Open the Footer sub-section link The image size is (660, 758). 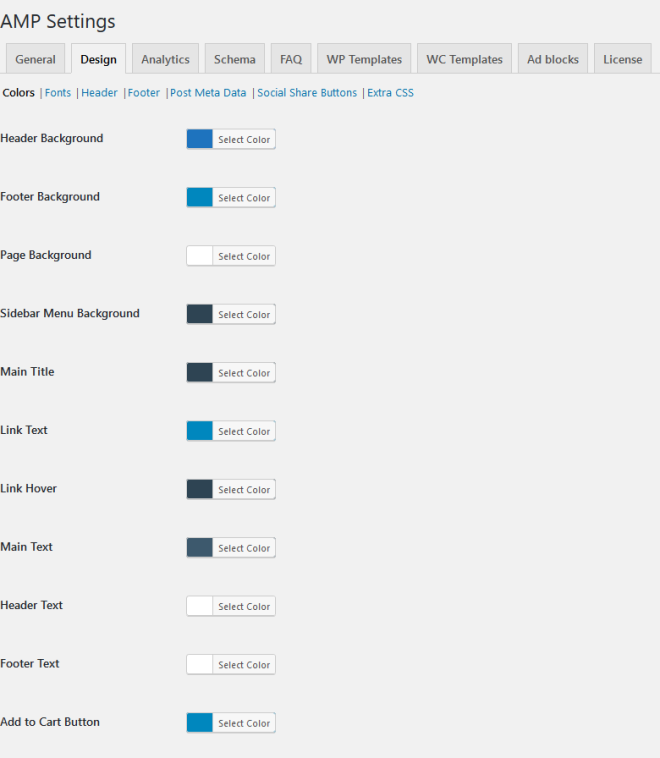pyautogui.click(x=144, y=92)
